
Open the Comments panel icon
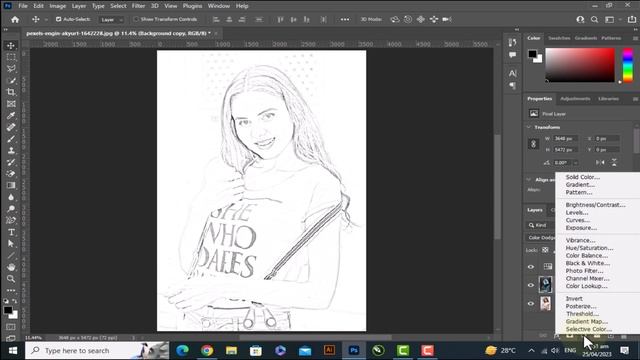pos(513,55)
